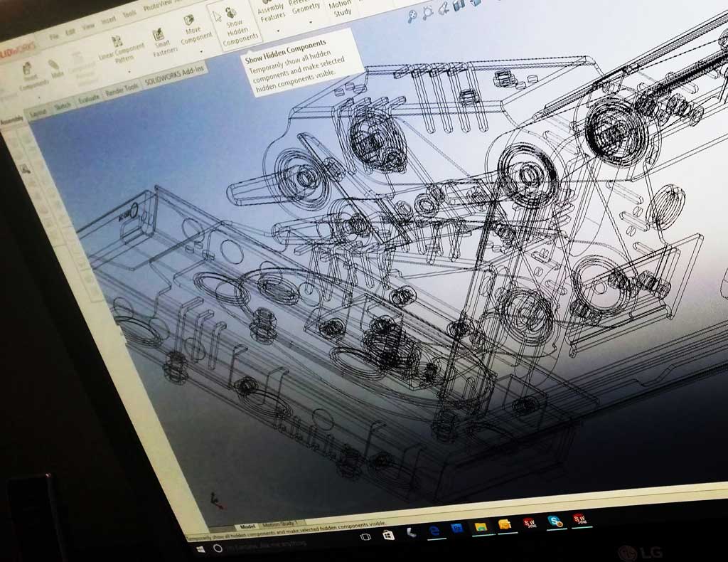Image resolution: width=728 pixels, height=562 pixels.
Task: Open Microsoft Edge from the taskbar
Action: [434, 531]
